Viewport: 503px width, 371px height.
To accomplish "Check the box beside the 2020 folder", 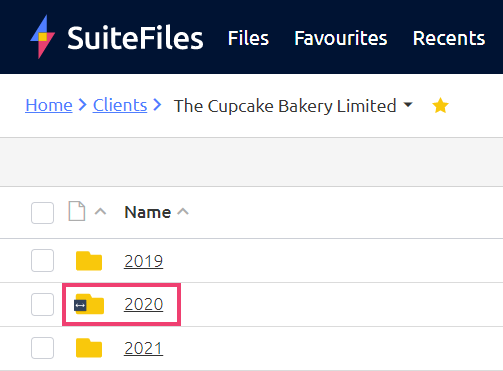I will pyautogui.click(x=42, y=304).
